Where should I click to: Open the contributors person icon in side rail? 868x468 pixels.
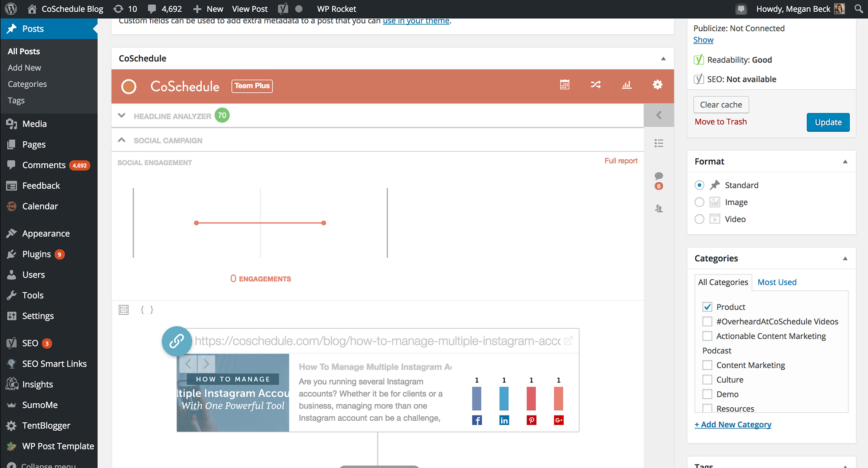pyautogui.click(x=659, y=209)
